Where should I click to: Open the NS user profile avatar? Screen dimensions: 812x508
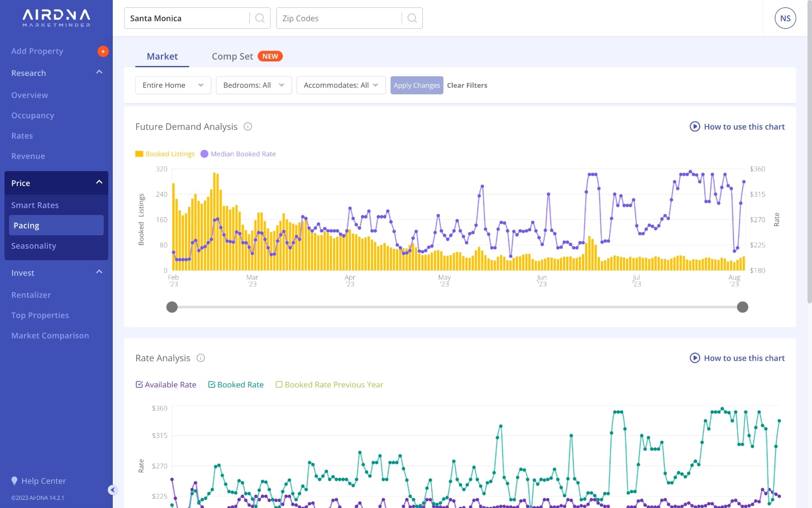click(x=785, y=19)
